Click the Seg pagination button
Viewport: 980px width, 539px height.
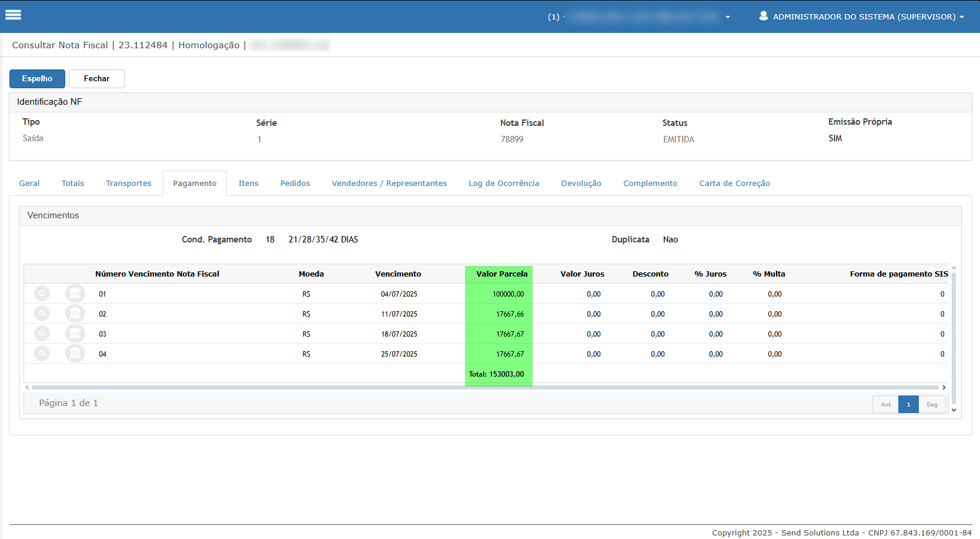[x=932, y=404]
